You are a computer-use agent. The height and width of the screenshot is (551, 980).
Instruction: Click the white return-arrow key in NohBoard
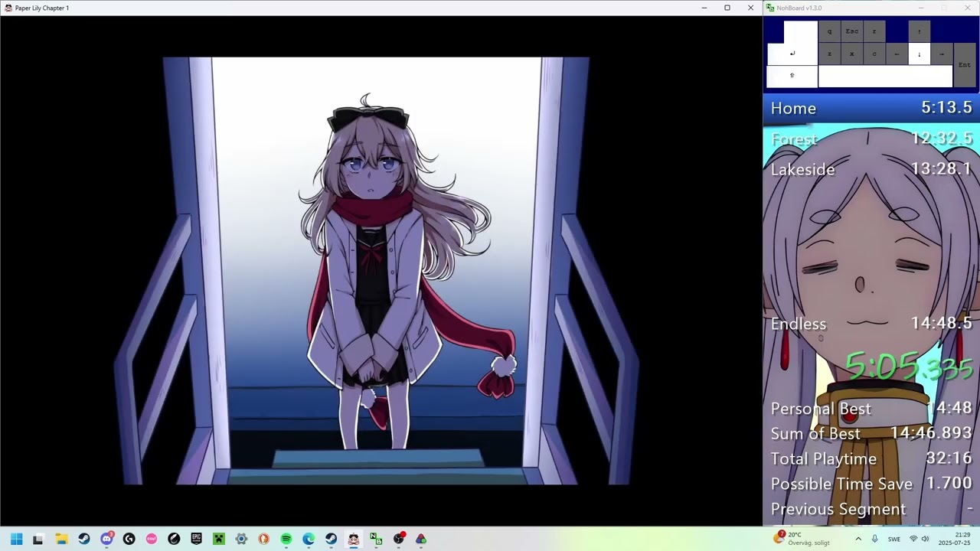click(792, 54)
